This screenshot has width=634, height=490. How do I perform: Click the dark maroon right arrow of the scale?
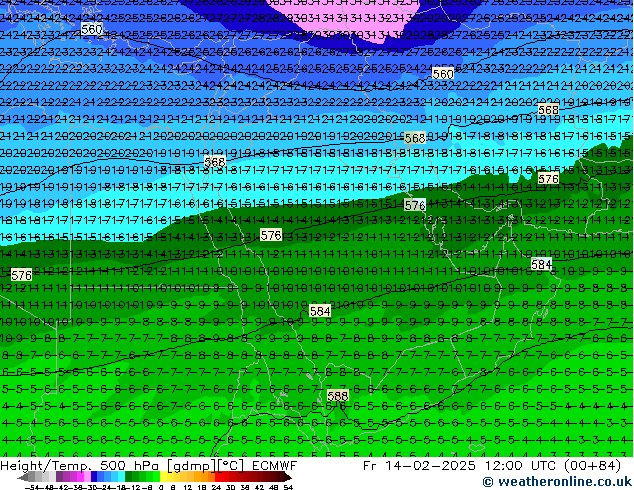pyautogui.click(x=288, y=477)
